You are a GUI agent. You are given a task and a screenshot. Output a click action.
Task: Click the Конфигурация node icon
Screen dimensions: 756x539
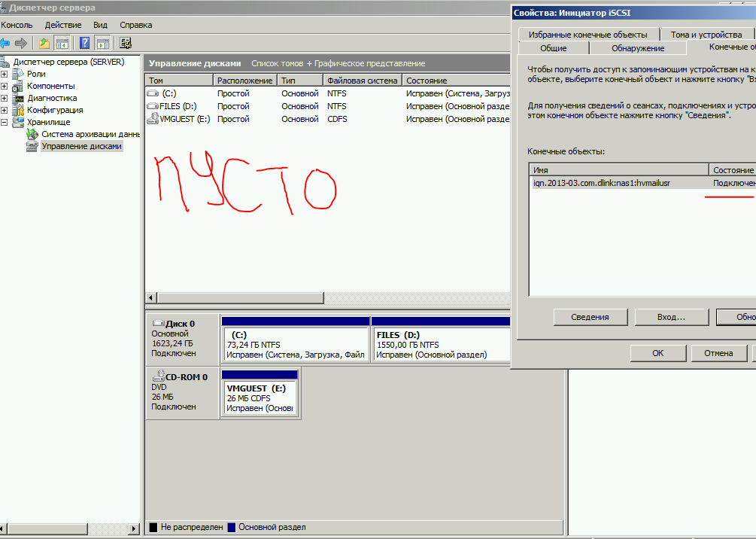(x=18, y=110)
